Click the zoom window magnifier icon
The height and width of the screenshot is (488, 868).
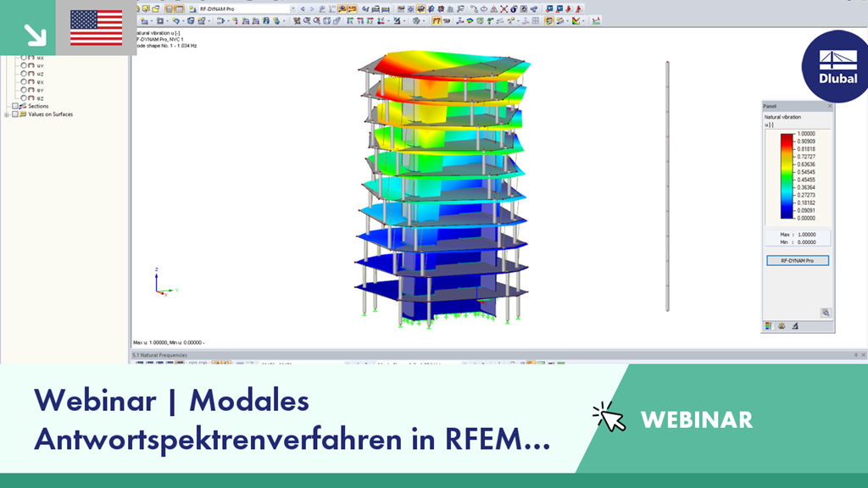click(x=307, y=21)
